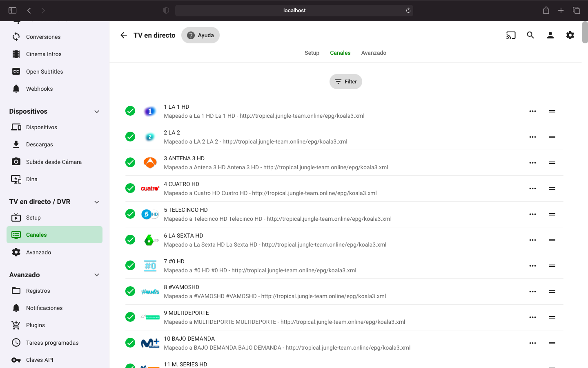The width and height of the screenshot is (588, 368).
Task: Click the page vertical scrollbar
Action: click(585, 33)
